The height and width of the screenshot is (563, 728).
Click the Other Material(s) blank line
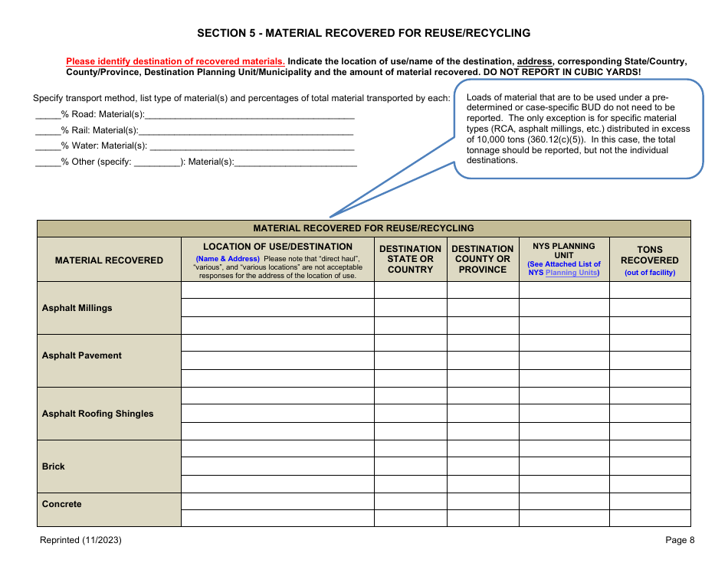click(291, 162)
